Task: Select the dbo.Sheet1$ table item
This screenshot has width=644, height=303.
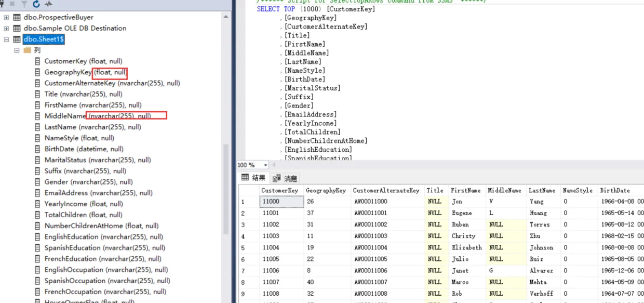Action: click(x=44, y=39)
